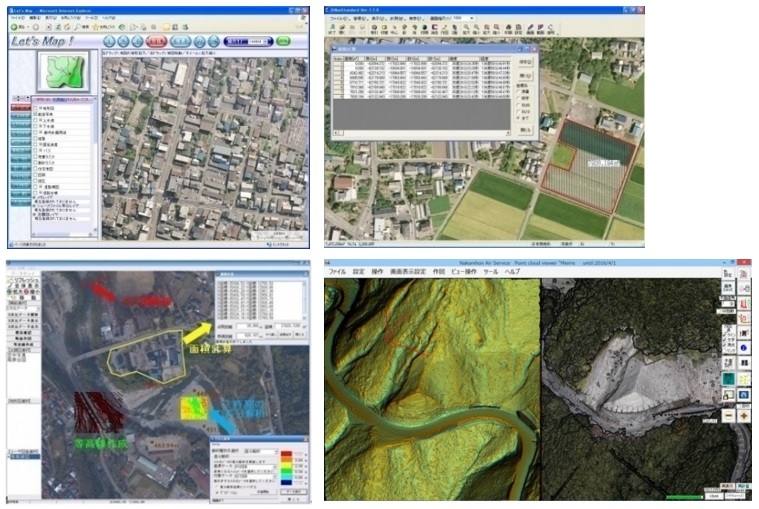Click the minus zoom-out icon in point cloud viewer

point(728,416)
